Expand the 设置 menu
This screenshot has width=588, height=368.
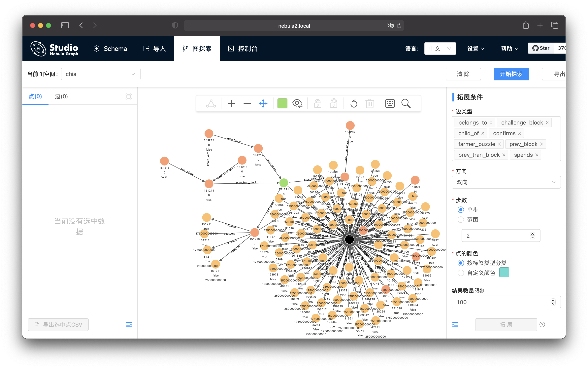(476, 49)
